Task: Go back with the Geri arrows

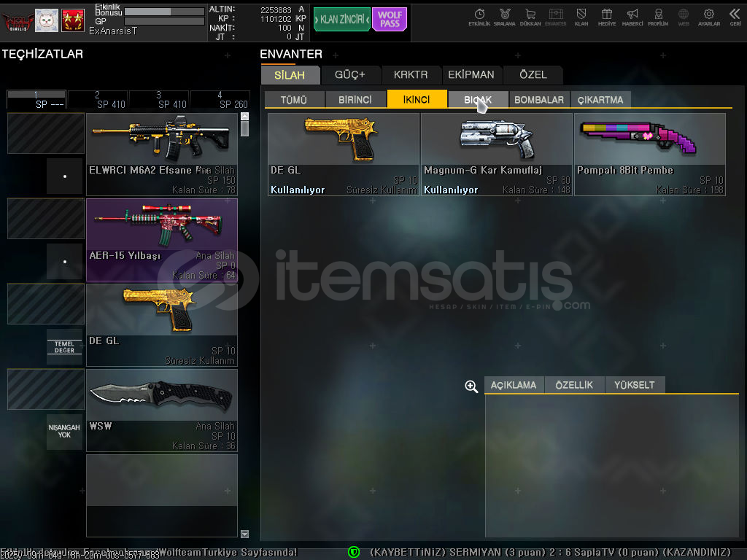Action: tap(735, 17)
